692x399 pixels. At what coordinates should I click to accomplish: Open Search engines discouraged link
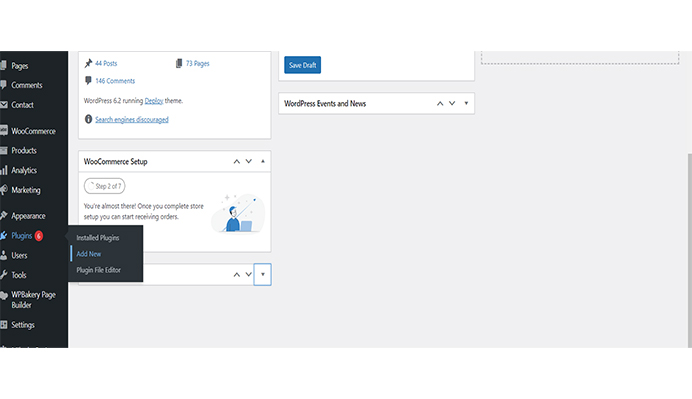132,120
